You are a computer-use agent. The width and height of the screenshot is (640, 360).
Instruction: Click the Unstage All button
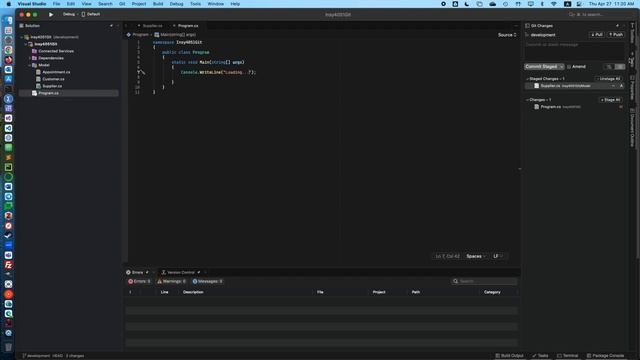pyautogui.click(x=609, y=79)
